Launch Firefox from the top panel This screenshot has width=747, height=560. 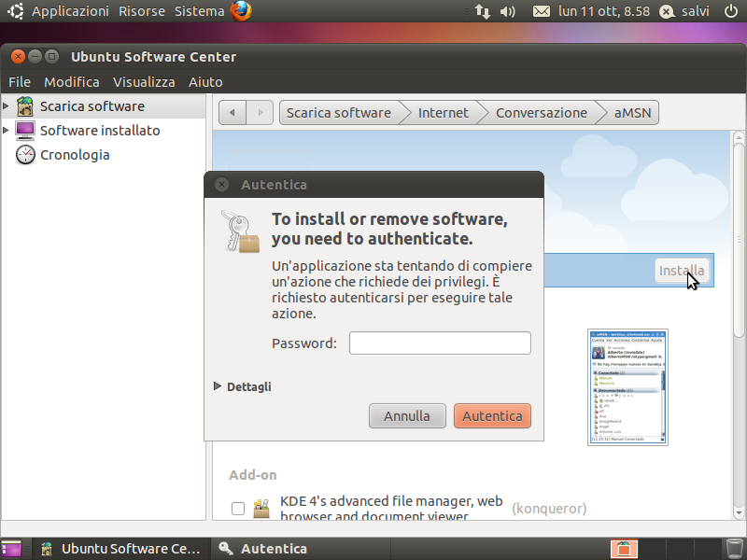tap(241, 11)
